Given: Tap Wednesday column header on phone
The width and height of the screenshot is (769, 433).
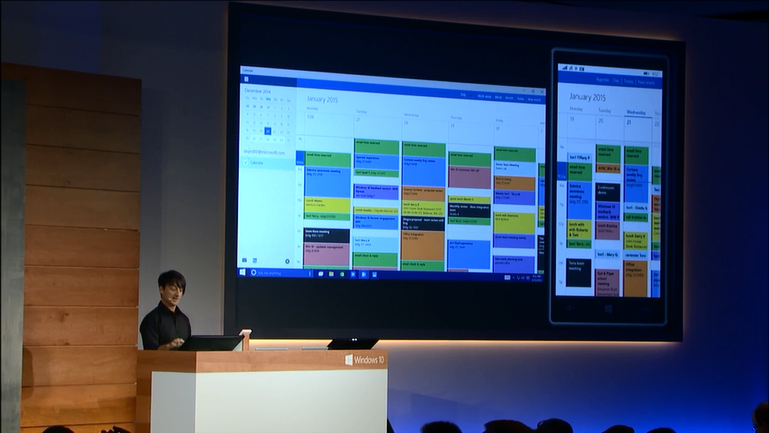Looking at the screenshot, I should coord(636,113).
